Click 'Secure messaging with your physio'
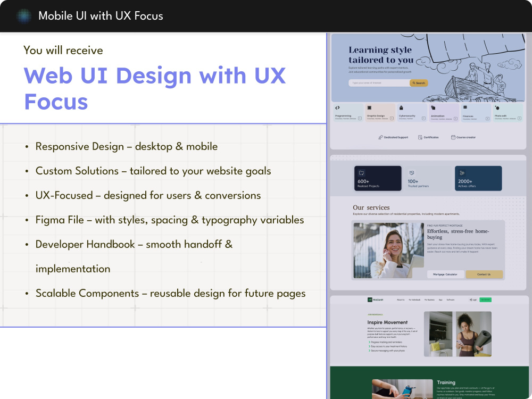This screenshot has height=399, width=532. (x=388, y=351)
